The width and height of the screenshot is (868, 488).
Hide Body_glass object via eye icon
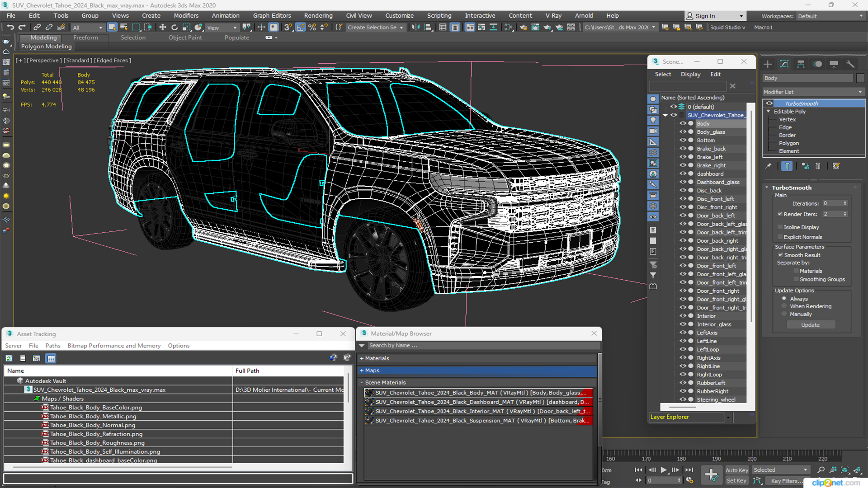click(683, 132)
